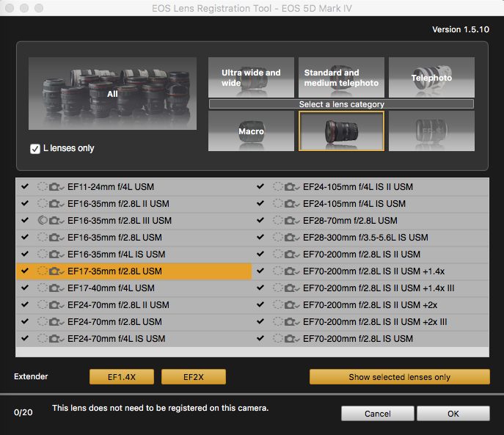Click dotted circle icon of EF17-40mm f/4L USM
The width and height of the screenshot is (504, 435).
point(43,288)
